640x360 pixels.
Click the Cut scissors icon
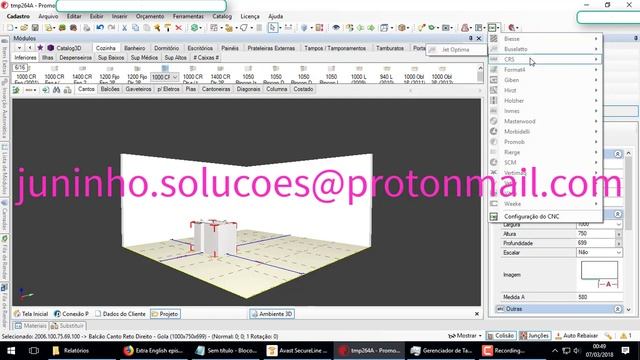coord(124,28)
